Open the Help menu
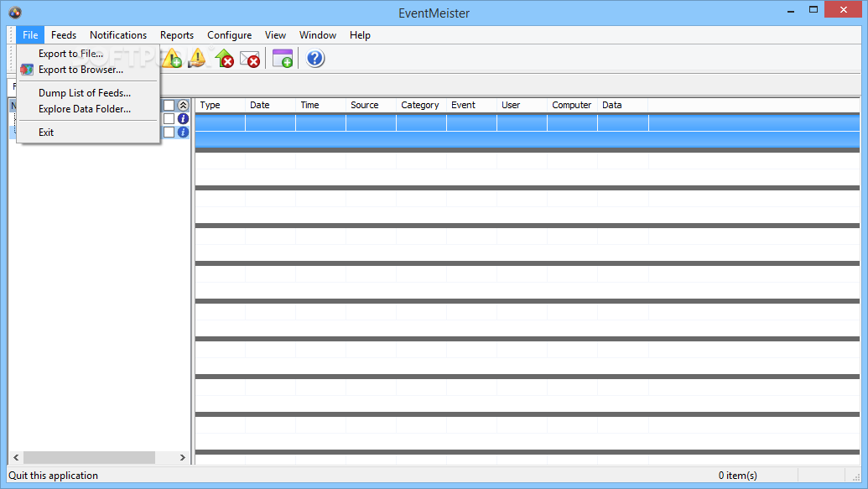The image size is (868, 489). pyautogui.click(x=360, y=35)
